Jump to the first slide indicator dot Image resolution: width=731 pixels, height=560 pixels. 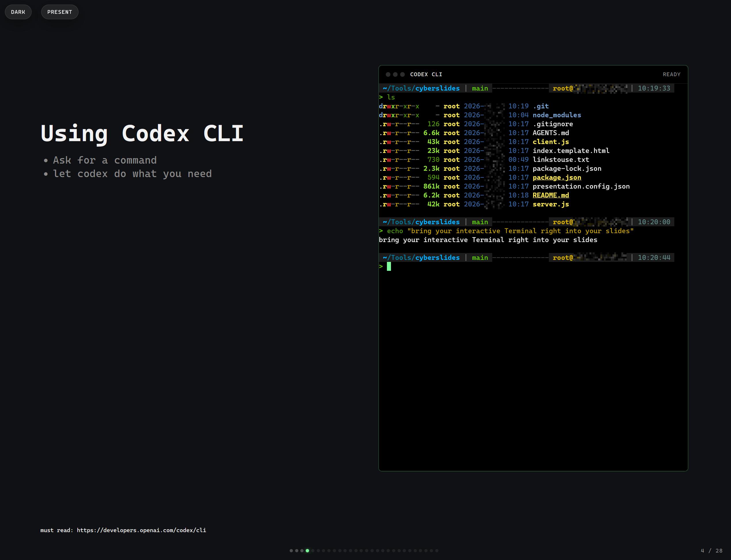[x=291, y=551]
